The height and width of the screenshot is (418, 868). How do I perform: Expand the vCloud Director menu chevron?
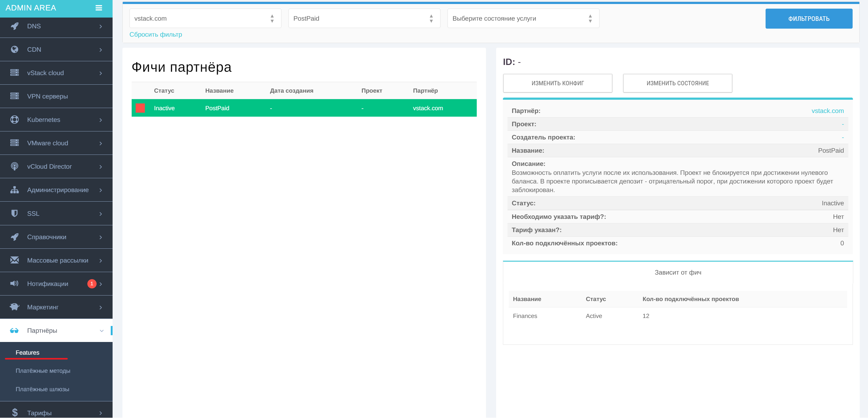click(x=101, y=167)
